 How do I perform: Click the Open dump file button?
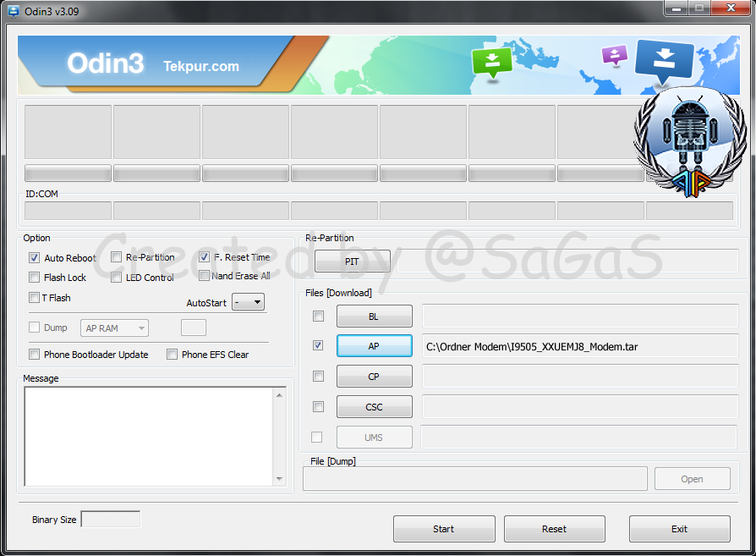coord(692,479)
